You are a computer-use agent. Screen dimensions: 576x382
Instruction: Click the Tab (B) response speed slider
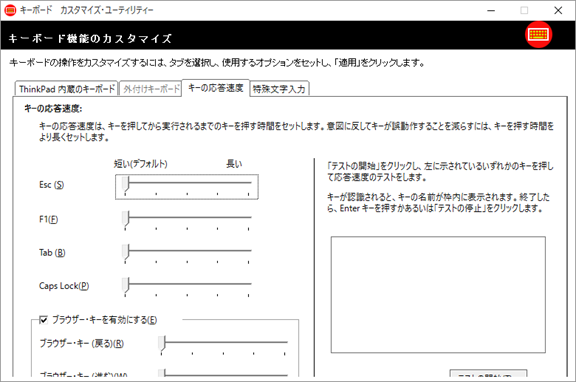(187, 254)
